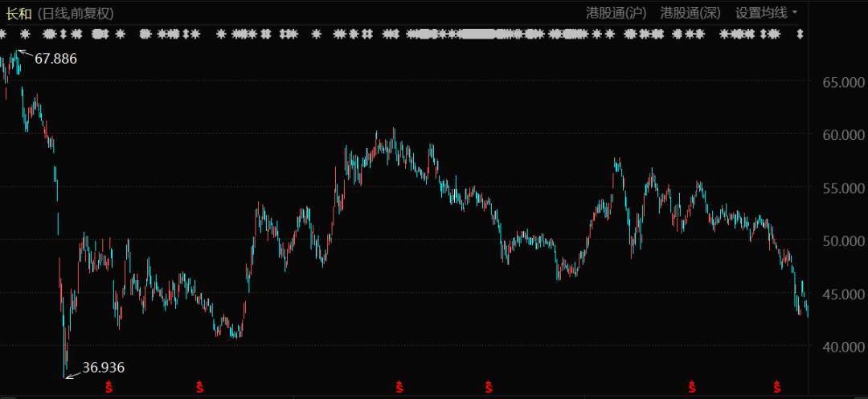Click the leftmost white news marker in top row
Image resolution: width=868 pixels, height=399 pixels.
(x=4, y=35)
